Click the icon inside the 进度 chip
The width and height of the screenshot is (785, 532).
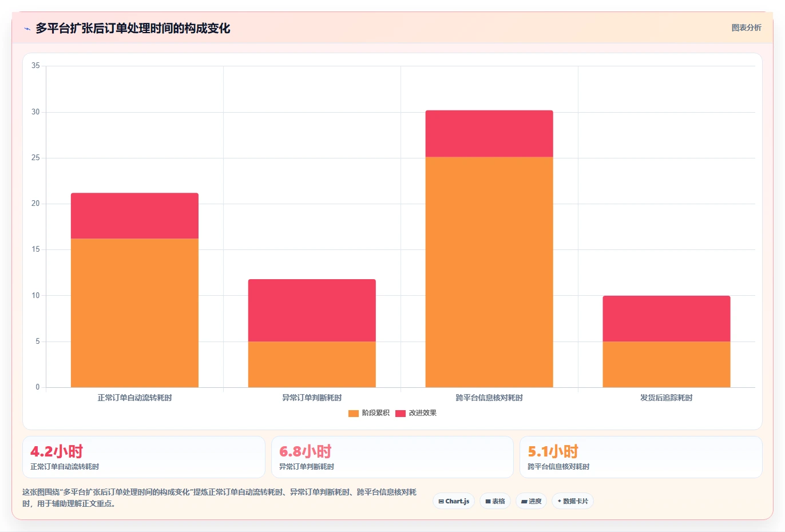click(x=524, y=501)
